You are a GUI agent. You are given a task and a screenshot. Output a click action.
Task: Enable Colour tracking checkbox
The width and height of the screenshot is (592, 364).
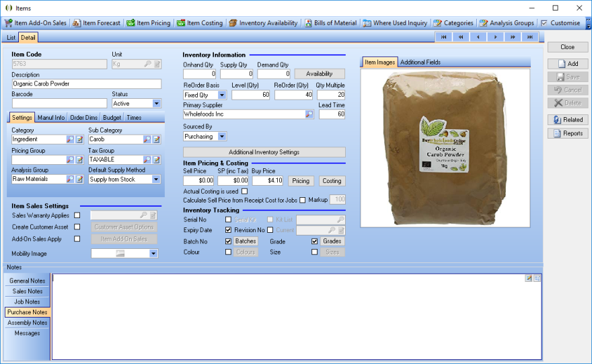pyautogui.click(x=228, y=252)
